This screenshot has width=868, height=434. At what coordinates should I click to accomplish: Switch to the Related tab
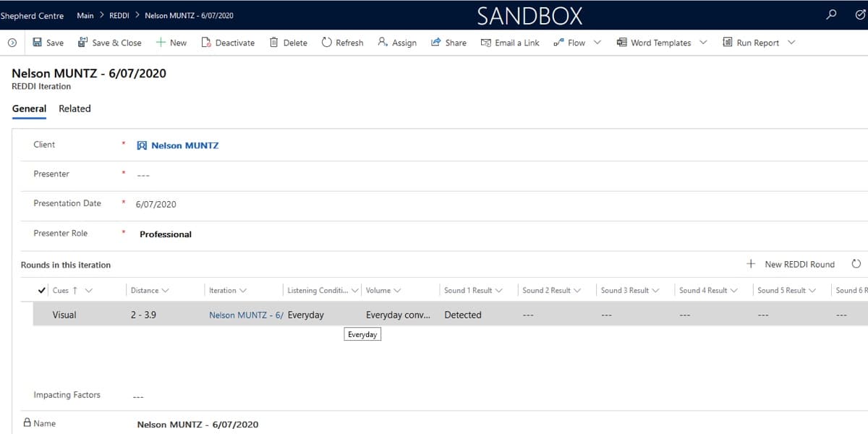click(x=75, y=109)
